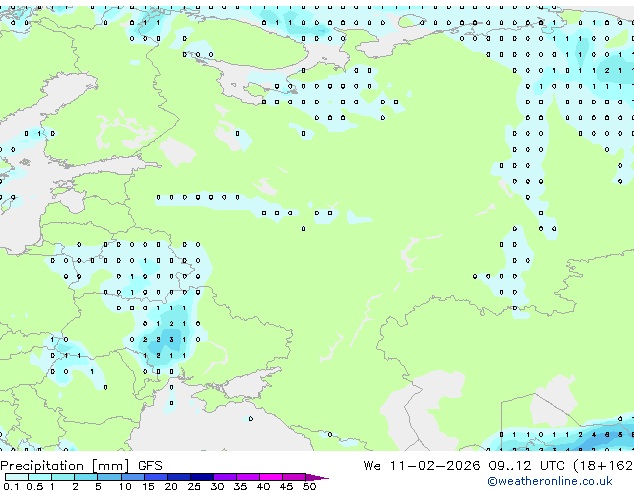
Task: Select the 15–20 mm legend color swatch
Action: [156, 477]
